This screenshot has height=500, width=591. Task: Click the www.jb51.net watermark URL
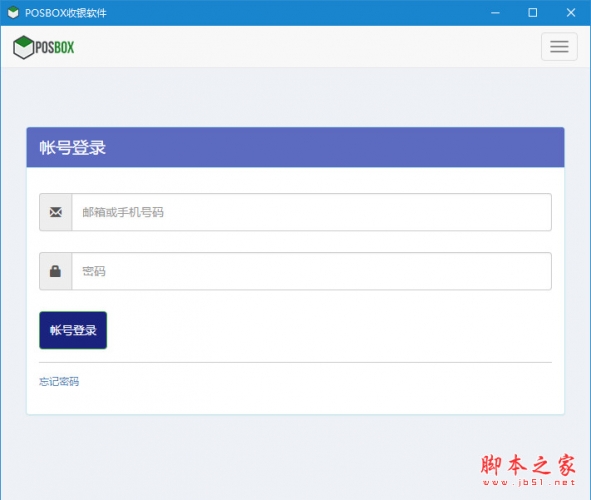point(529,482)
